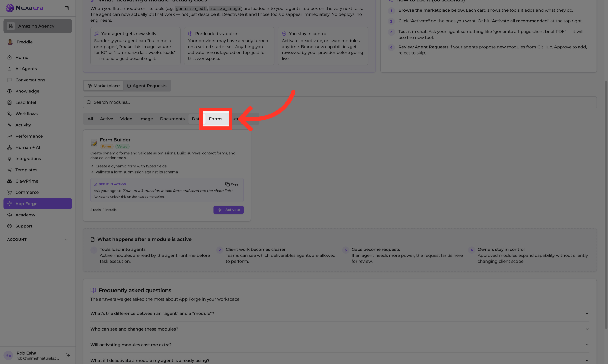Screen dimensions: 608x364
Task: Click the Nexaera logo
Action: coord(24,8)
